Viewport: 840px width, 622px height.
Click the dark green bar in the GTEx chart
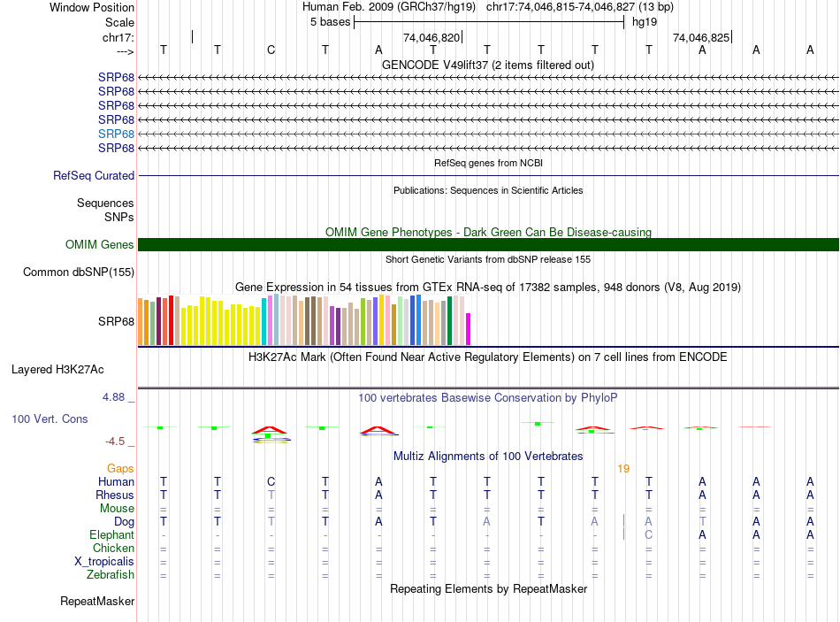[449, 320]
